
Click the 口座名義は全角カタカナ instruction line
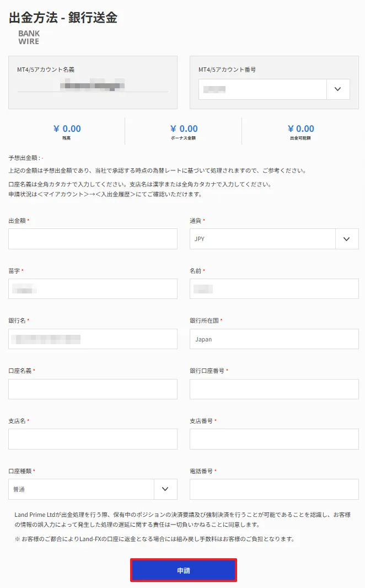coord(140,184)
